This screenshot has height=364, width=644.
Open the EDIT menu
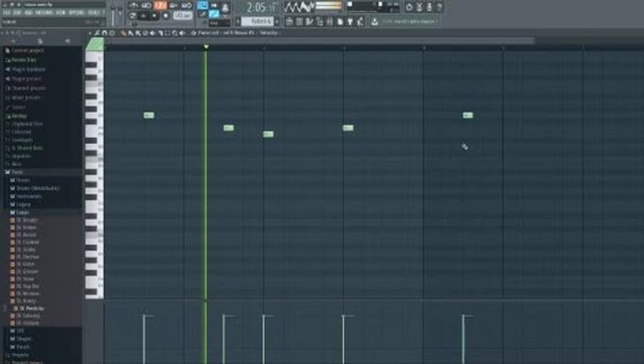point(17,13)
